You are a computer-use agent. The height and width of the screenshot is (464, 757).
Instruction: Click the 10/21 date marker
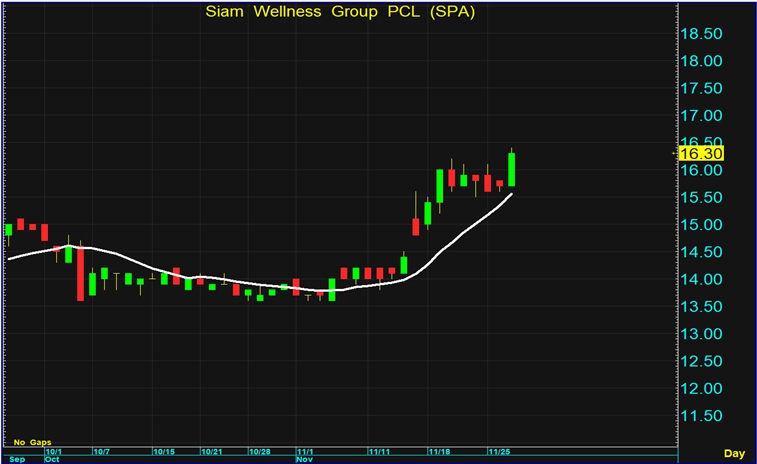[x=211, y=452]
